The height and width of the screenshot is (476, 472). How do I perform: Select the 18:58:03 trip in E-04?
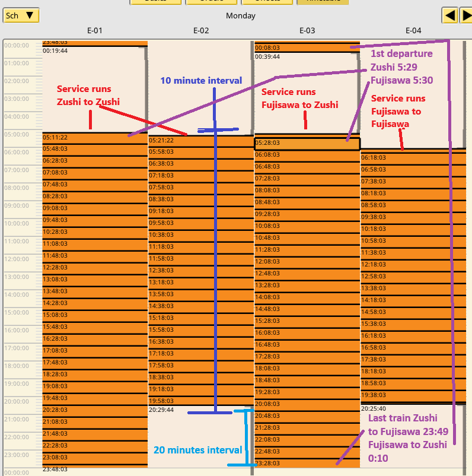413,385
